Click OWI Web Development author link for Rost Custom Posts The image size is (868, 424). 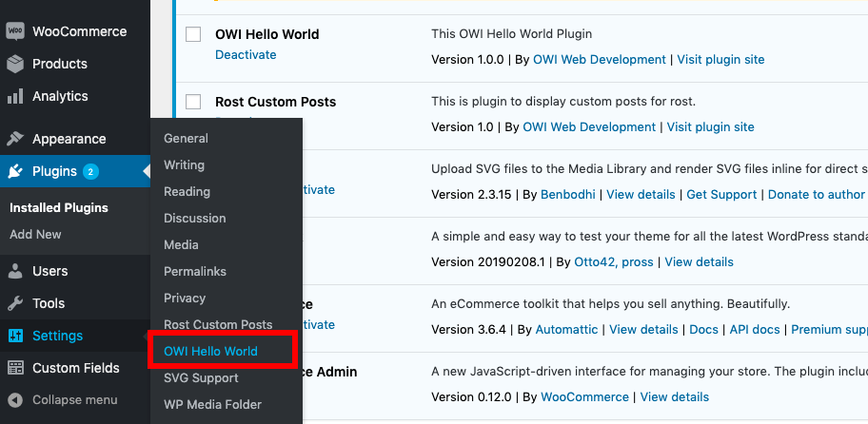pyautogui.click(x=589, y=127)
